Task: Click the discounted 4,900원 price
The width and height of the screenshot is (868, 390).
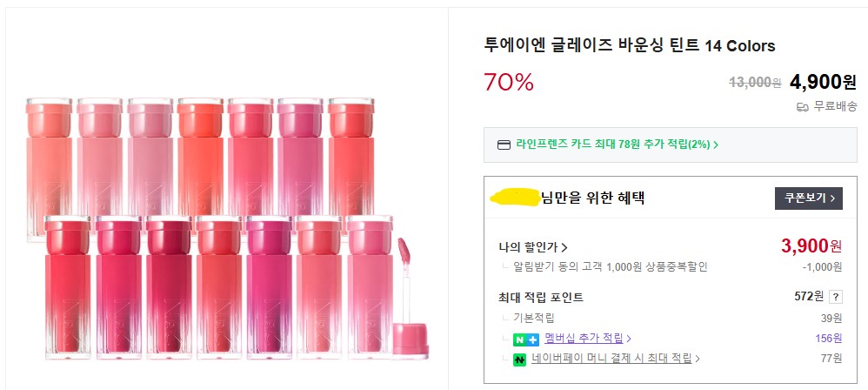Action: 823,82
